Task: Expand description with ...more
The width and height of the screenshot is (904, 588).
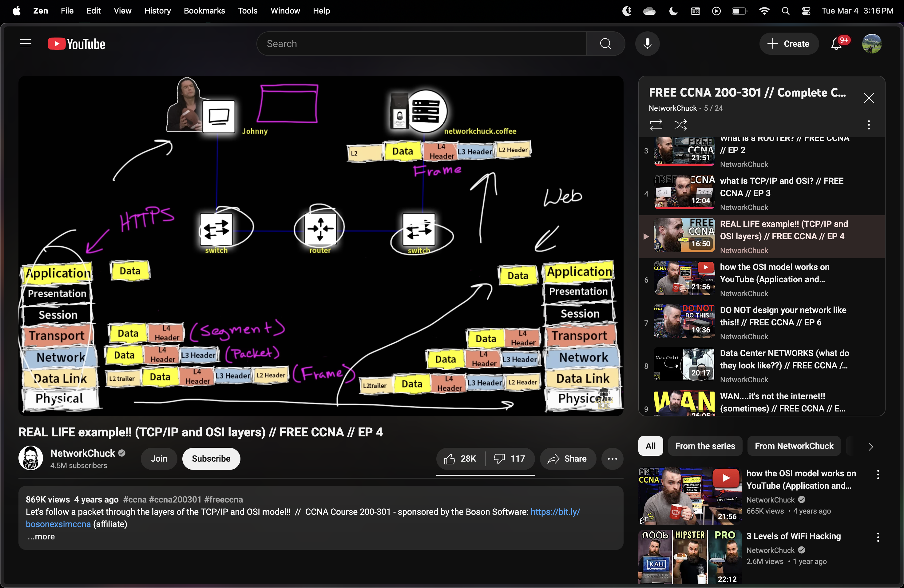Action: click(41, 536)
